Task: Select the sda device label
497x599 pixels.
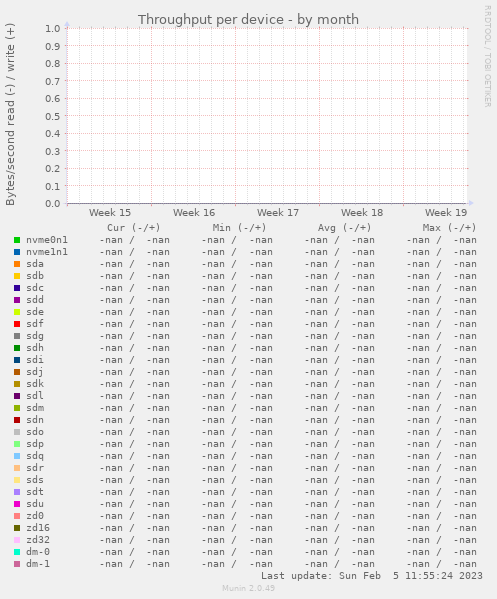Action: 35,264
